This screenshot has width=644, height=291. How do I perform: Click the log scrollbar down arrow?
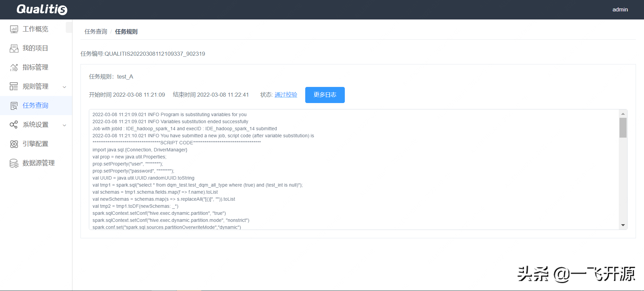coord(623,225)
